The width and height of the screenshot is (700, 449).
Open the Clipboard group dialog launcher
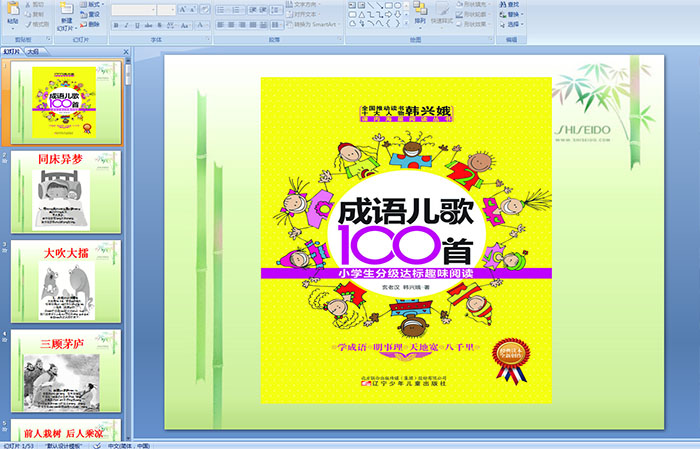[49, 39]
